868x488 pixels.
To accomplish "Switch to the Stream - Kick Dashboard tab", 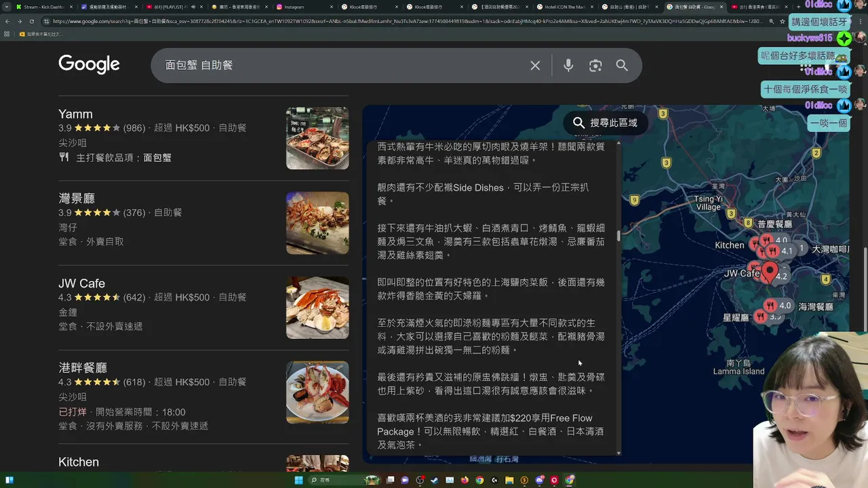I will tap(43, 7).
